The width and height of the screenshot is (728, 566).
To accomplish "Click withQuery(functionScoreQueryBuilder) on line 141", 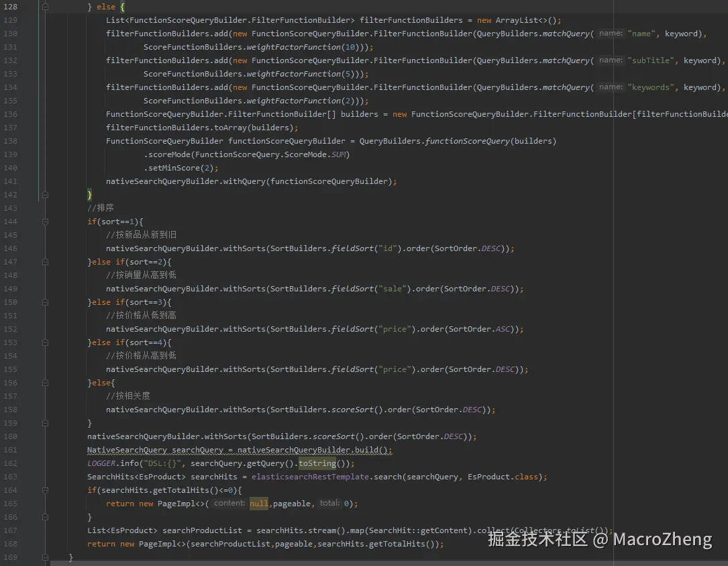I will (x=307, y=181).
